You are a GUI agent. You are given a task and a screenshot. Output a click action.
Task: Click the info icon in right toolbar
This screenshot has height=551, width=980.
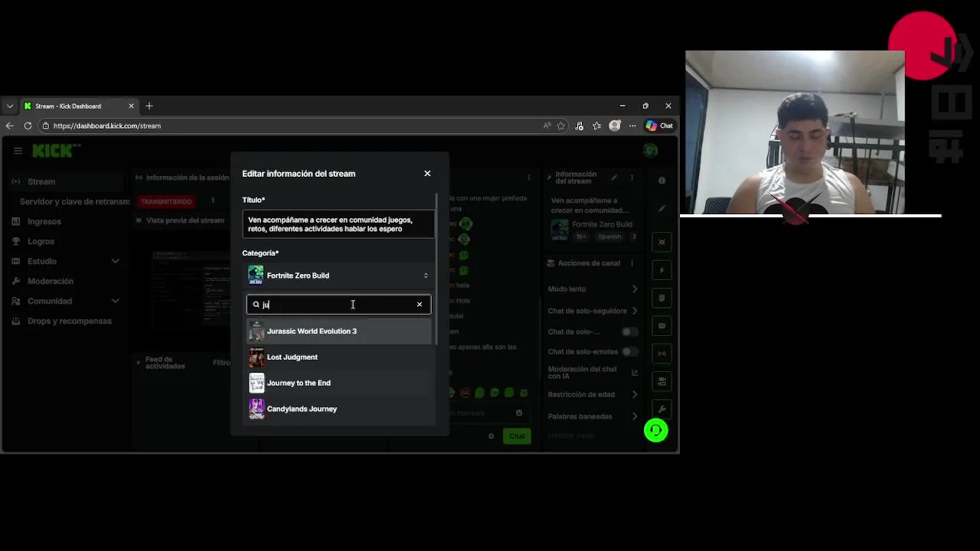pyautogui.click(x=661, y=181)
